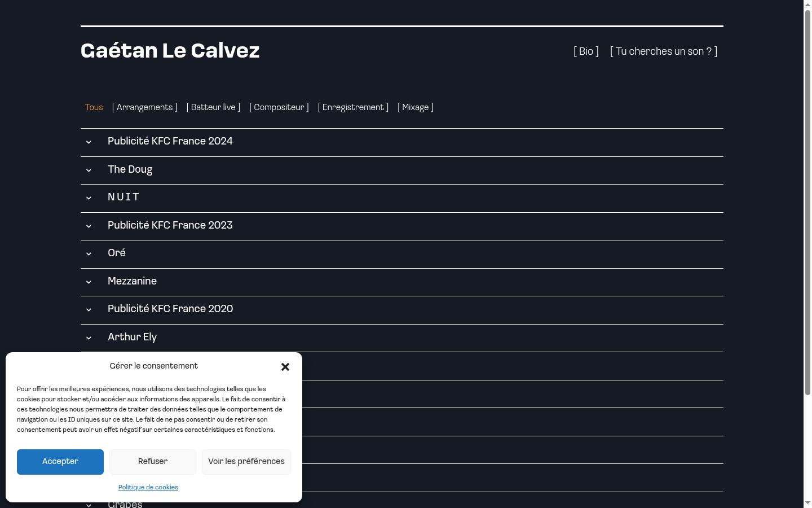This screenshot has height=508, width=812.
Task: Open the Politique de cookies link
Action: pos(148,487)
